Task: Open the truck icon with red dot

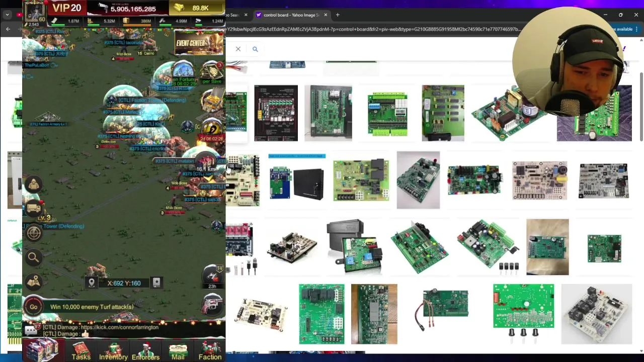Action: [34, 207]
